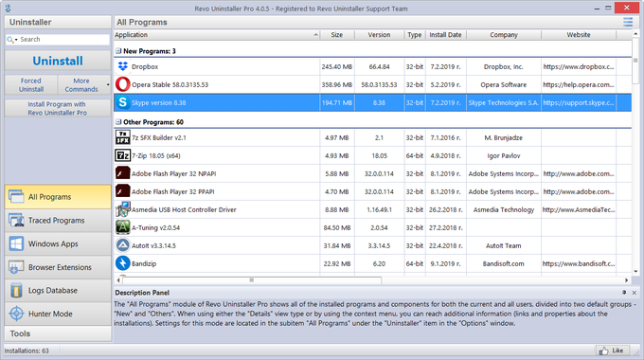Click the thumbs-up Like button
The height and width of the screenshot is (360, 644).
612,351
